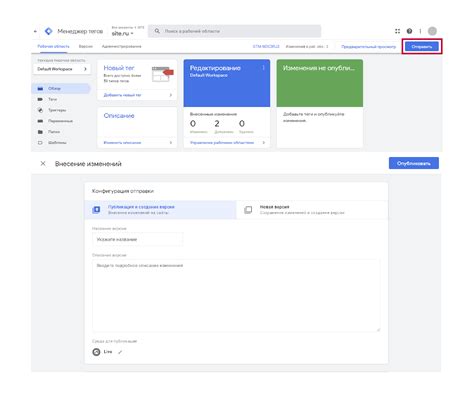Click the pencil icon next to Live

pyautogui.click(x=120, y=352)
